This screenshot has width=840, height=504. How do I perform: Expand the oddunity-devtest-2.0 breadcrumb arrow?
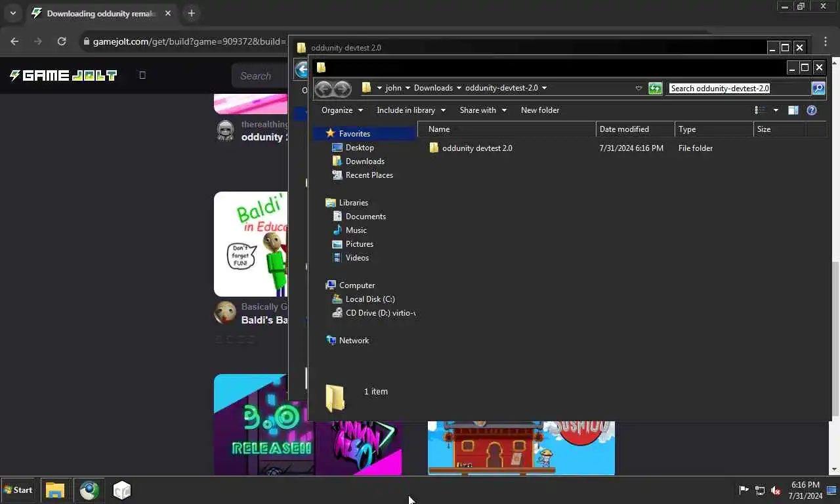pyautogui.click(x=544, y=88)
